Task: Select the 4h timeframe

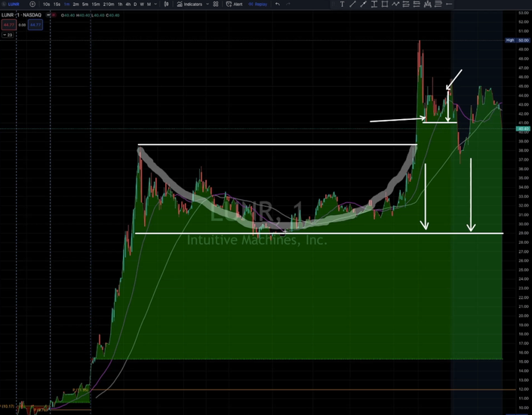Action: (128, 4)
